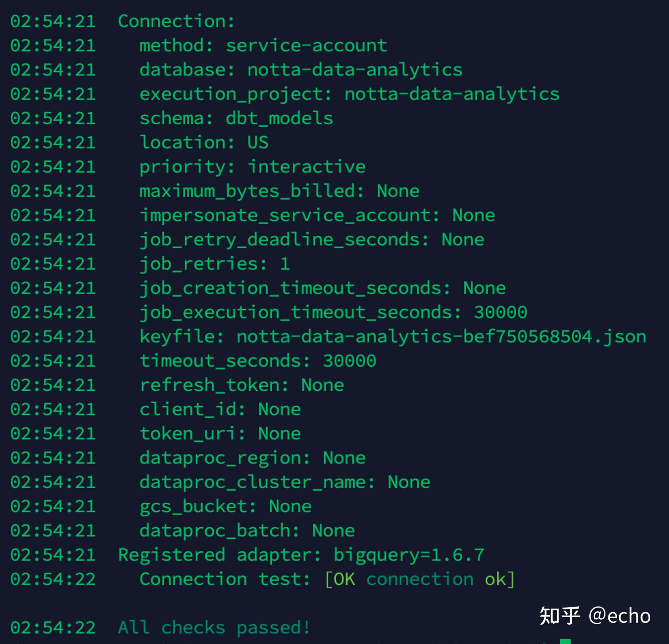Click the "schema: dbt_models" line
Viewport: 669px width, 644px height.
pos(236,118)
